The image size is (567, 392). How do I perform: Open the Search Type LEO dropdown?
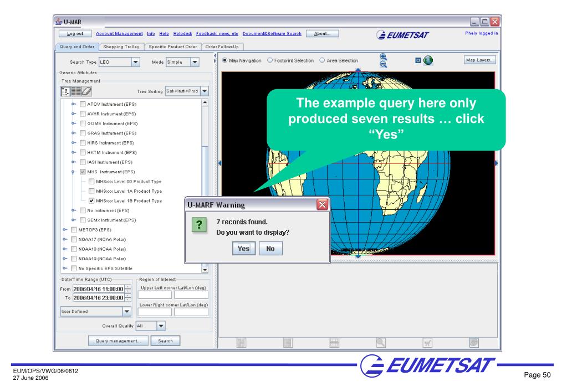click(x=136, y=62)
